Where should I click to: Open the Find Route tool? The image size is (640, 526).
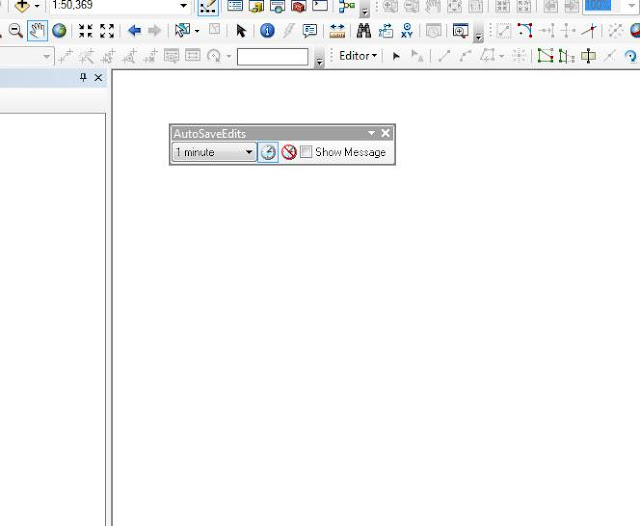[x=385, y=31]
